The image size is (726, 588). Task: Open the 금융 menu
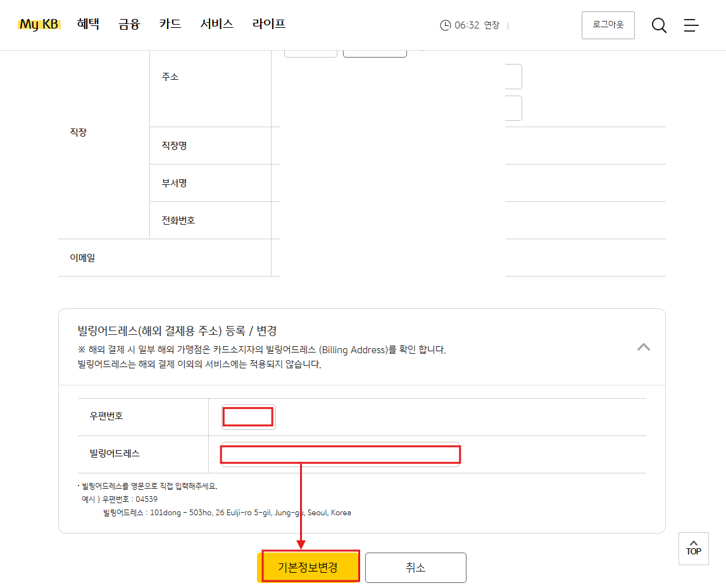pyautogui.click(x=128, y=23)
